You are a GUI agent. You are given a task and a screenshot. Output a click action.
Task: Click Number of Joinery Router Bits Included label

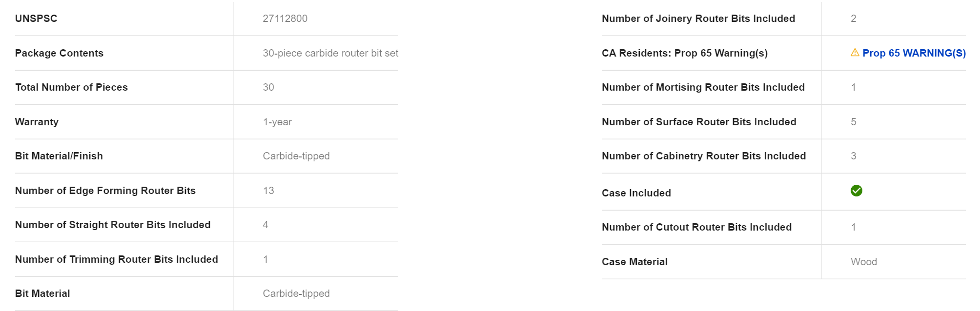click(x=698, y=19)
